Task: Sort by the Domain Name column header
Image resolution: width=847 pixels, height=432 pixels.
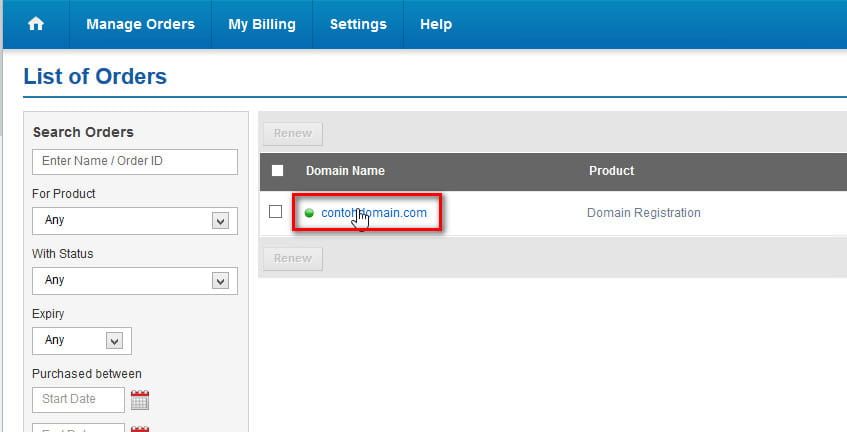Action: tap(345, 171)
